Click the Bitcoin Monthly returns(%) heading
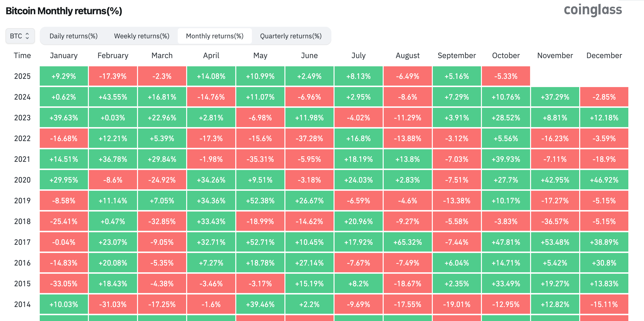 click(x=64, y=11)
